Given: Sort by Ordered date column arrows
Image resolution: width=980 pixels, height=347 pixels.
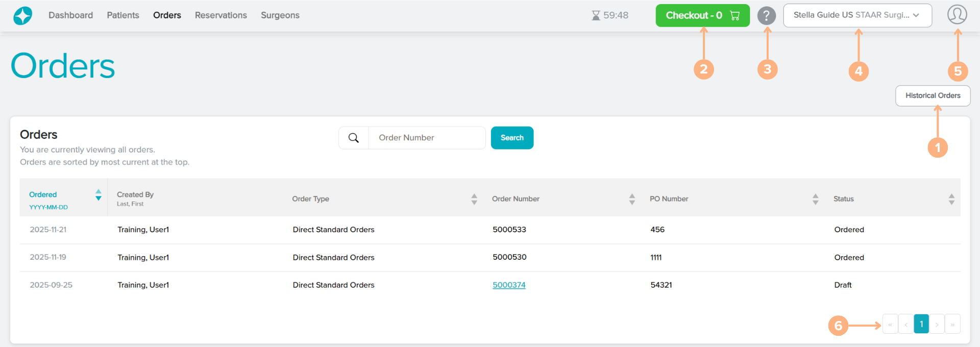Looking at the screenshot, I should [x=99, y=195].
